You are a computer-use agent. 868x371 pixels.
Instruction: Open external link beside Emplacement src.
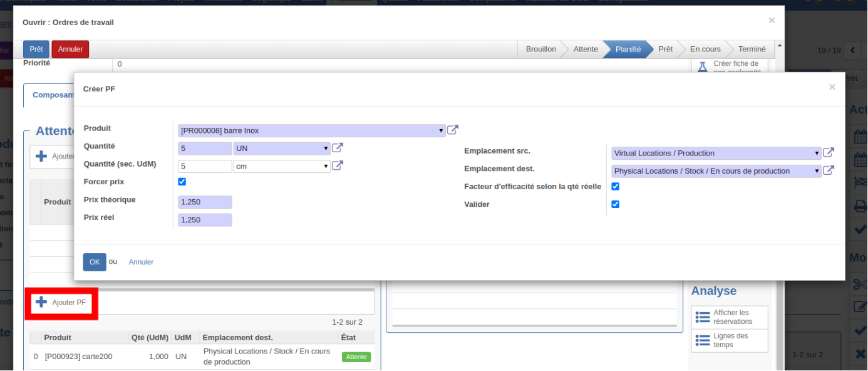point(829,153)
